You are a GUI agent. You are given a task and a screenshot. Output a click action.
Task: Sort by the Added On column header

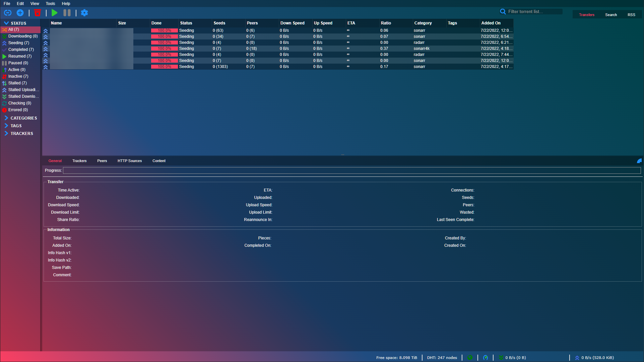tap(497, 23)
